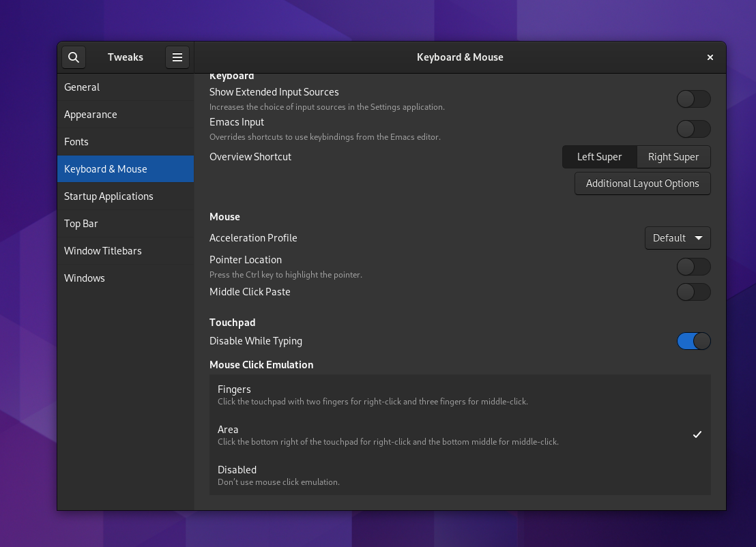Image resolution: width=756 pixels, height=547 pixels.
Task: Select Fingers mouse click emulation
Action: (460, 395)
